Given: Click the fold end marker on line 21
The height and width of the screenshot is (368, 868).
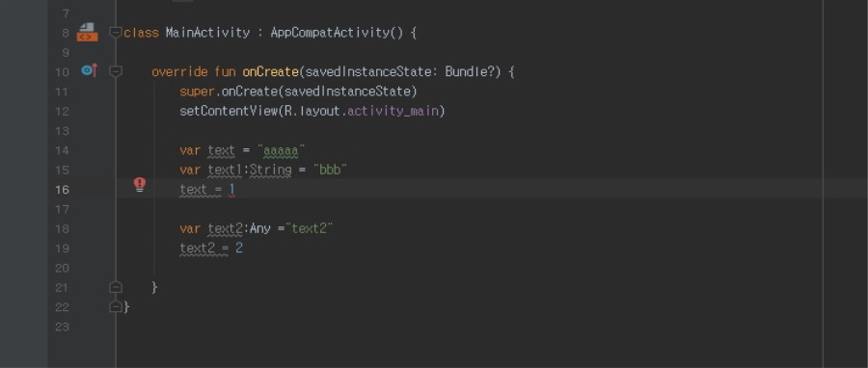Looking at the screenshot, I should coord(115,287).
